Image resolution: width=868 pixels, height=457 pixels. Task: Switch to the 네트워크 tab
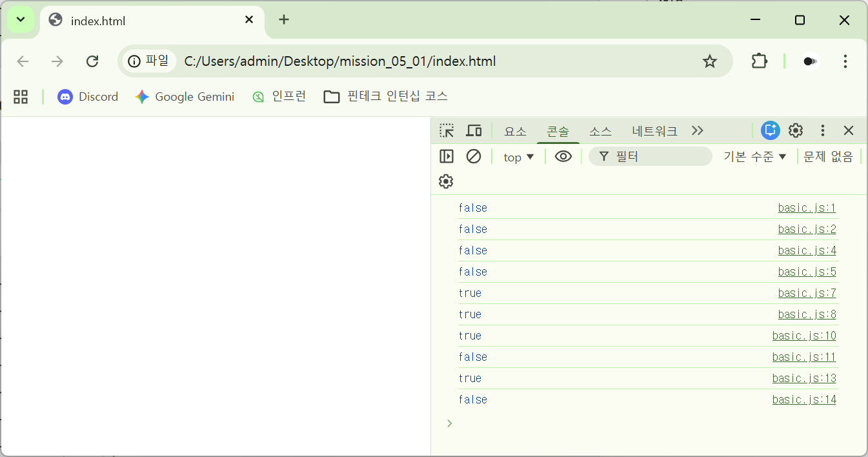click(654, 131)
